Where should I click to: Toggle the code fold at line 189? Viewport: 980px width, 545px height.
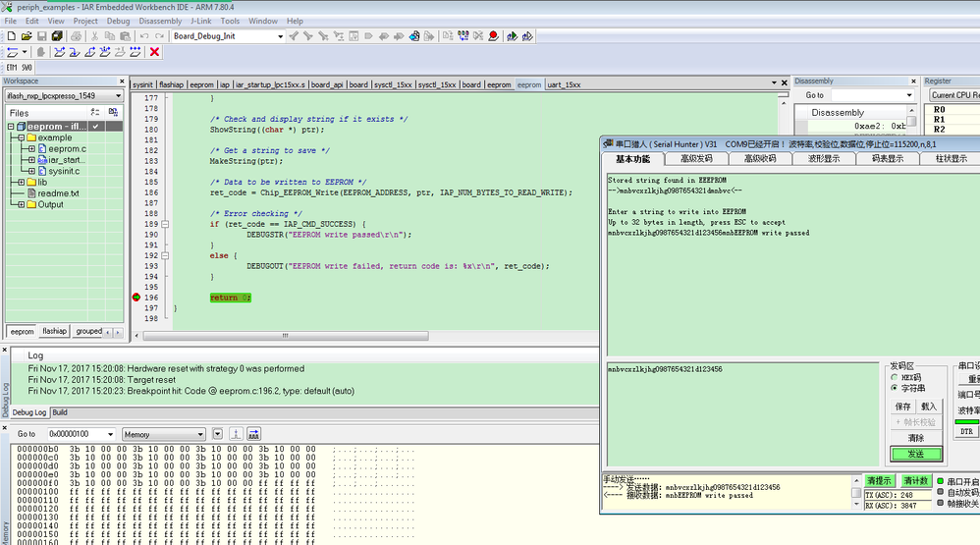(165, 224)
